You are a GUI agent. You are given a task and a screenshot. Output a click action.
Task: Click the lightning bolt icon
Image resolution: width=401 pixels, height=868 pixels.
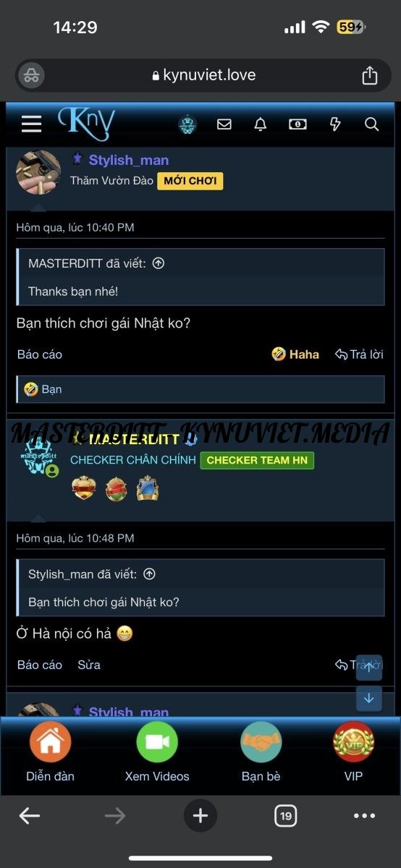coord(335,124)
